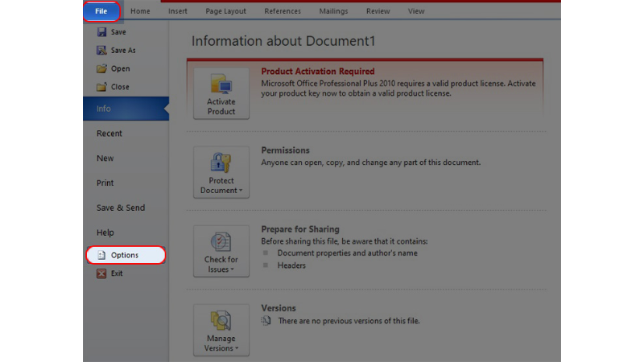Show the Recent documents list
Screen dimensions: 644x362
coord(109,134)
